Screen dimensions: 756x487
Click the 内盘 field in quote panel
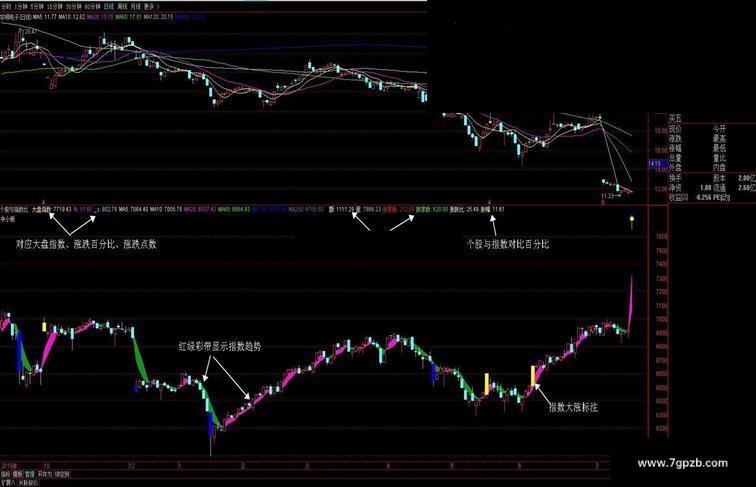click(719, 168)
